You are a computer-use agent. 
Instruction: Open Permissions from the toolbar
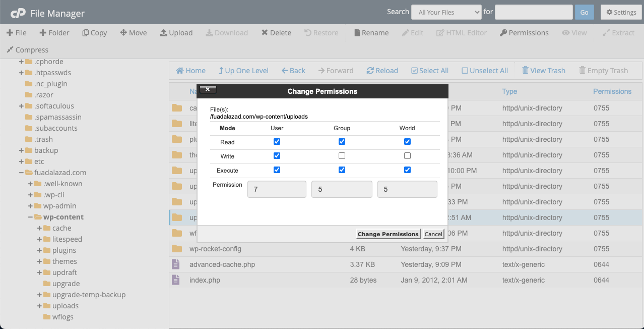click(x=524, y=33)
